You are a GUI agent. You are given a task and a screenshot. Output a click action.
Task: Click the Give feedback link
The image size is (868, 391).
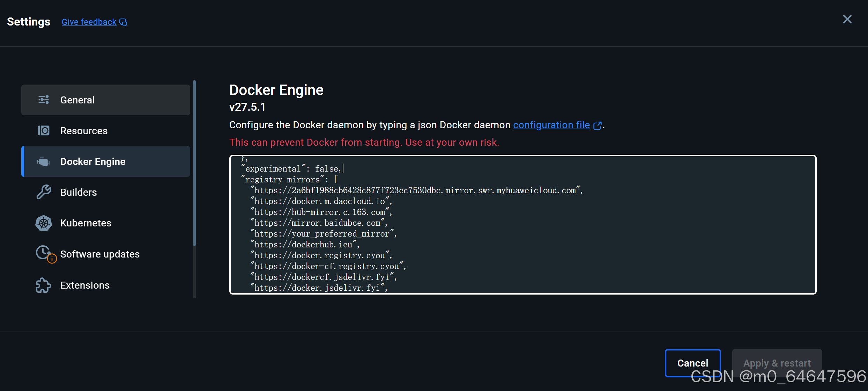click(89, 22)
